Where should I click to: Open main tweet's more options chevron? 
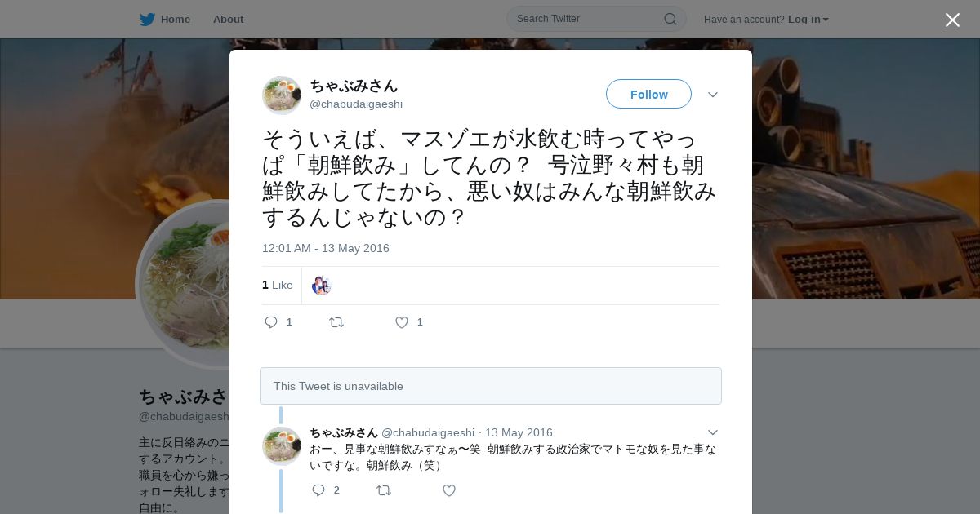coord(713,95)
